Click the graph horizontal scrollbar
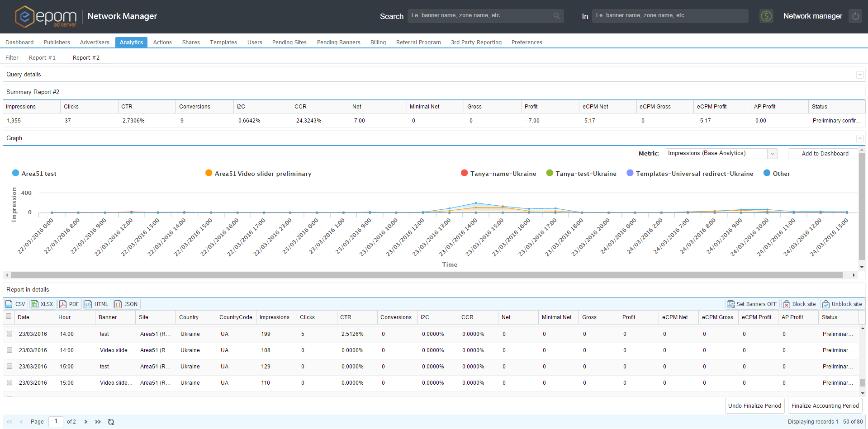 click(x=426, y=275)
